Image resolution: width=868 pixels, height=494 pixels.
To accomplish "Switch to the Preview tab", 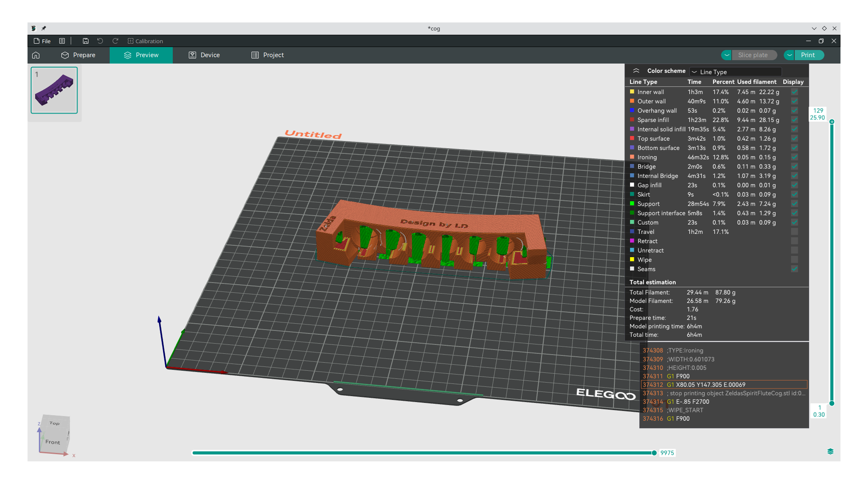I will pos(141,55).
